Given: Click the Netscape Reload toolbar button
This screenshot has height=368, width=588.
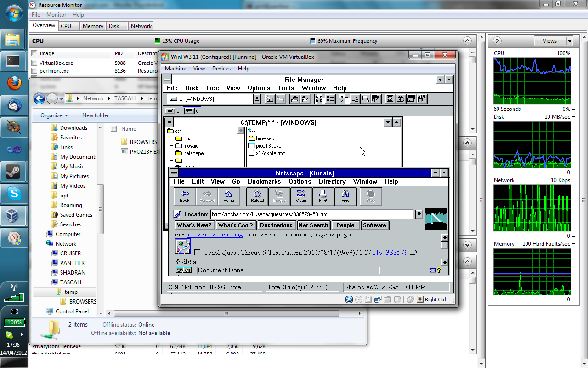Looking at the screenshot, I should pyautogui.click(x=257, y=196).
